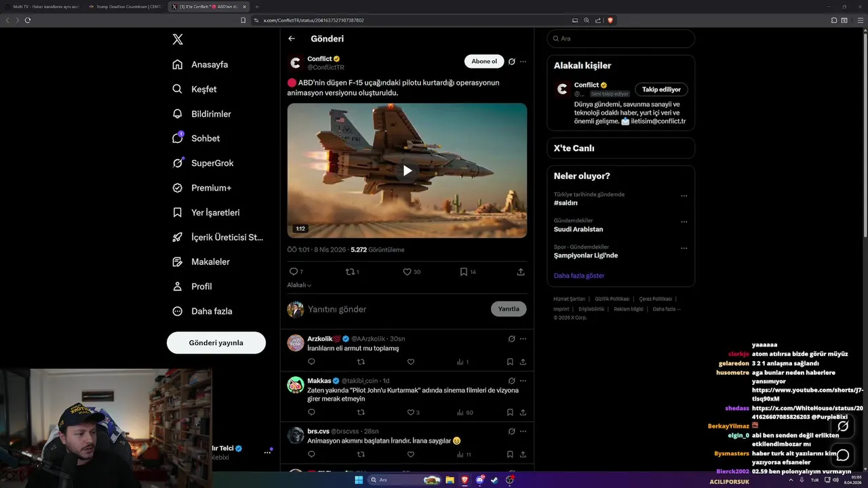This screenshot has height=488, width=868.
Task: Open Suudi Arabistan trending topic
Action: click(578, 229)
